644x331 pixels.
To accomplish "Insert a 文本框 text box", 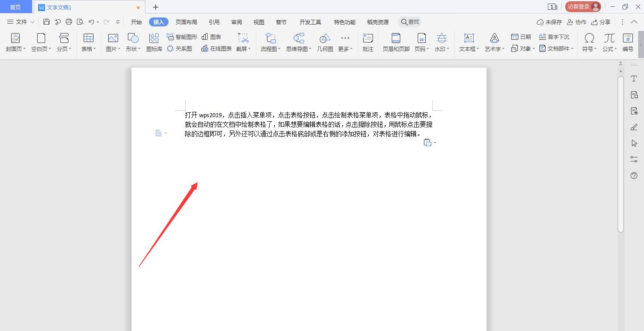I will coord(468,42).
